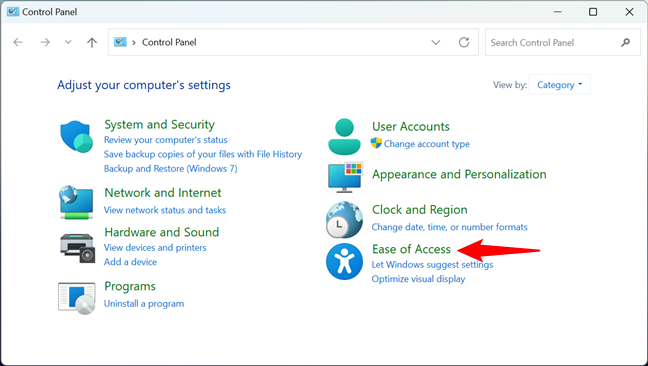Open the User Accounts person icon
Screen dimensions: 648x366
click(x=344, y=136)
